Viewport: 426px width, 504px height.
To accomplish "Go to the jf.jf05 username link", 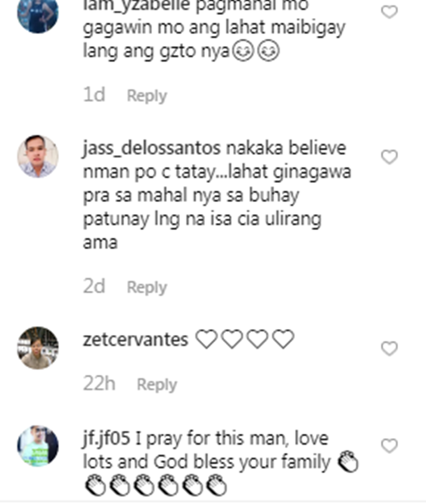I will click(107, 439).
